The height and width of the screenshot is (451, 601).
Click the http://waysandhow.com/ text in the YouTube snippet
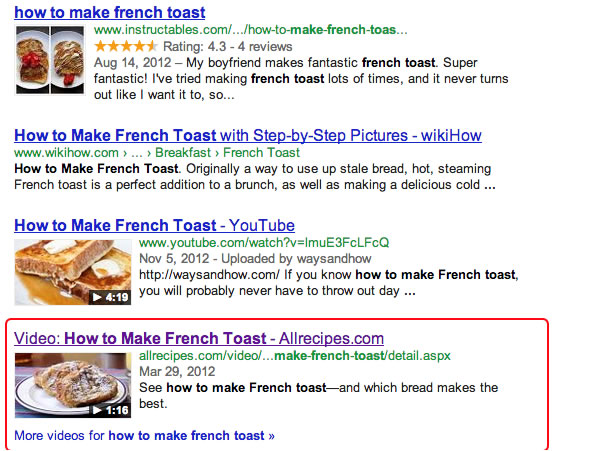pyautogui.click(x=209, y=275)
